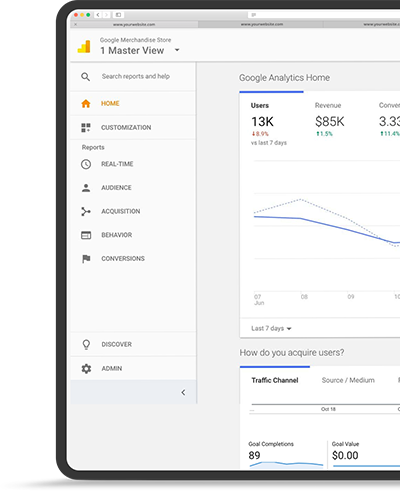Click the Admin gear icon
The width and height of the screenshot is (400, 491).
click(x=86, y=369)
